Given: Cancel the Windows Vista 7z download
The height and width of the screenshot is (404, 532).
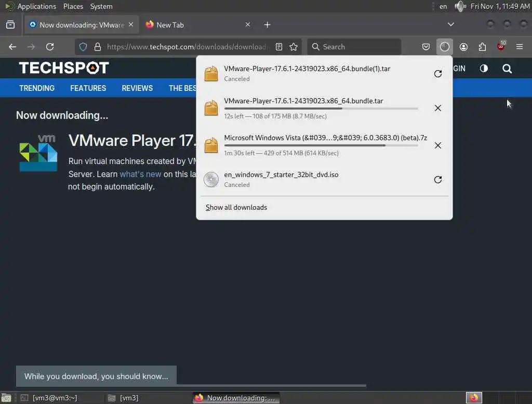Looking at the screenshot, I should (x=437, y=145).
